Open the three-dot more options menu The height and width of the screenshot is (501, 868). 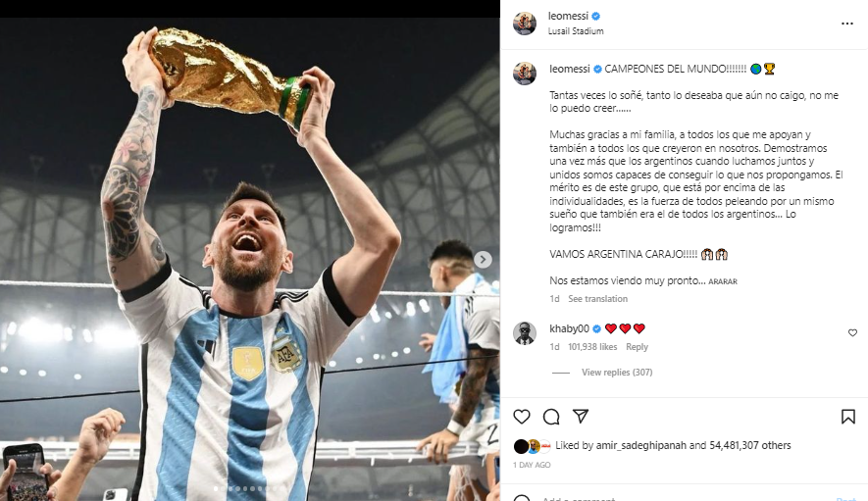pos(847,24)
